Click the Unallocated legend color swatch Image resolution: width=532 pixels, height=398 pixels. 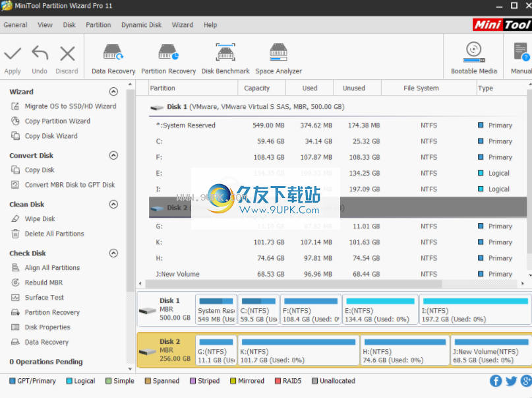(314, 381)
